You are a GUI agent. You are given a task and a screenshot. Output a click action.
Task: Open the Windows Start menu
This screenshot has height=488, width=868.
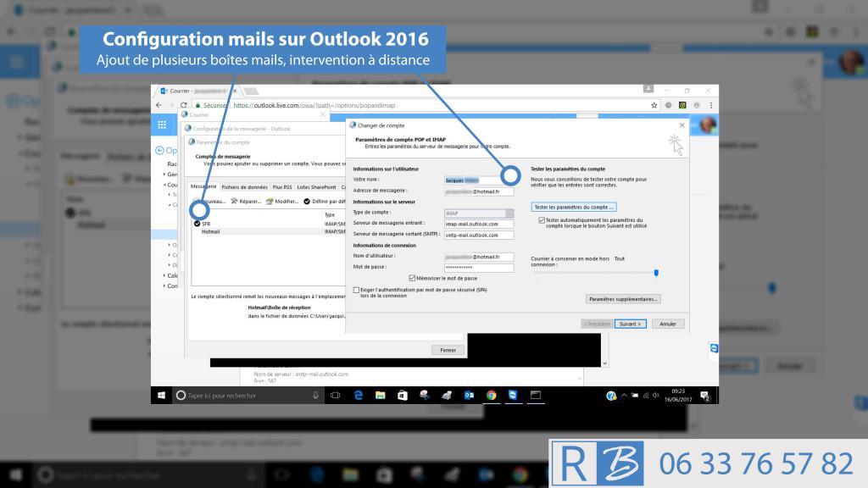(x=161, y=395)
